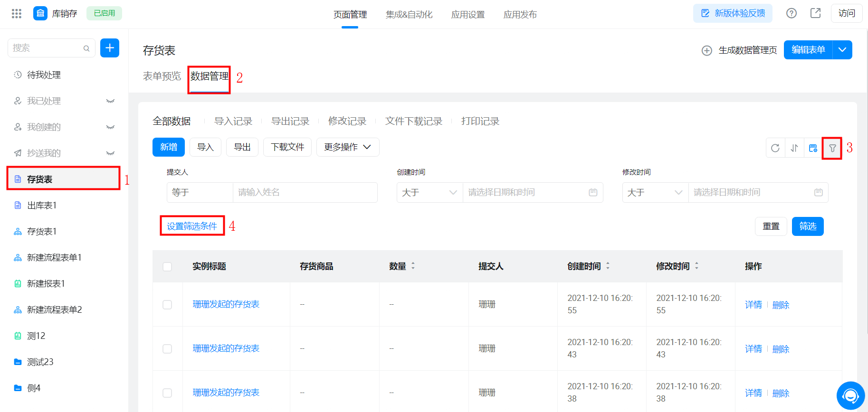Toggle visibility eye for 我已处理

(x=110, y=101)
